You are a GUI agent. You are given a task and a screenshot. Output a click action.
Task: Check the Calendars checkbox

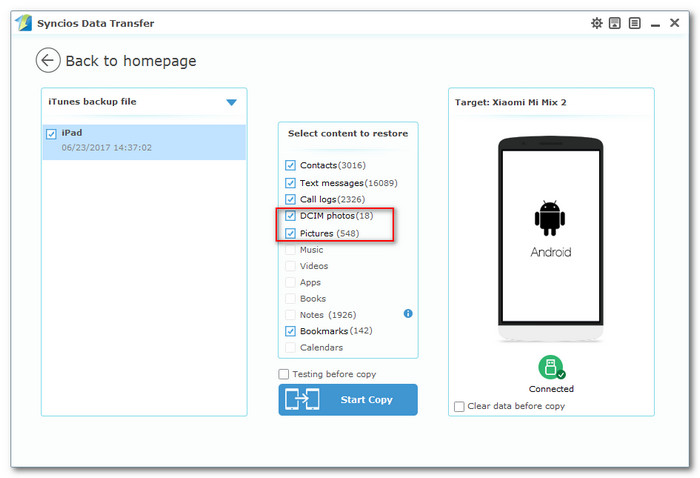pyautogui.click(x=290, y=347)
